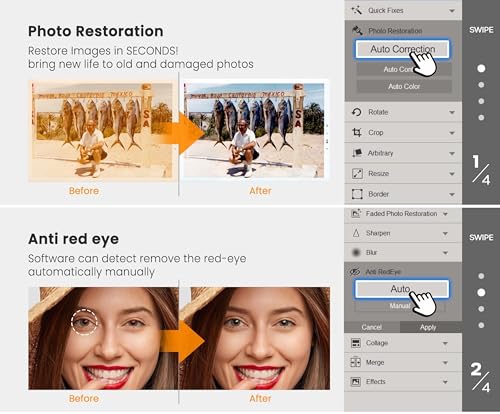
Task: Expand the Faded Photo Restoration arrow
Action: pos(445,214)
